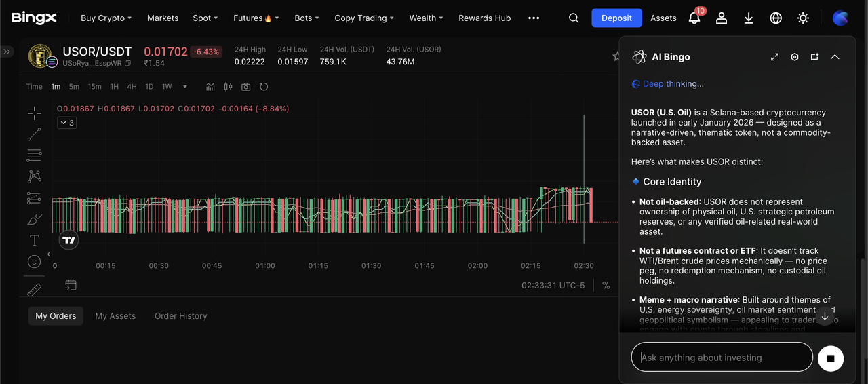Click the download app icon
868x384 pixels.
click(x=749, y=18)
